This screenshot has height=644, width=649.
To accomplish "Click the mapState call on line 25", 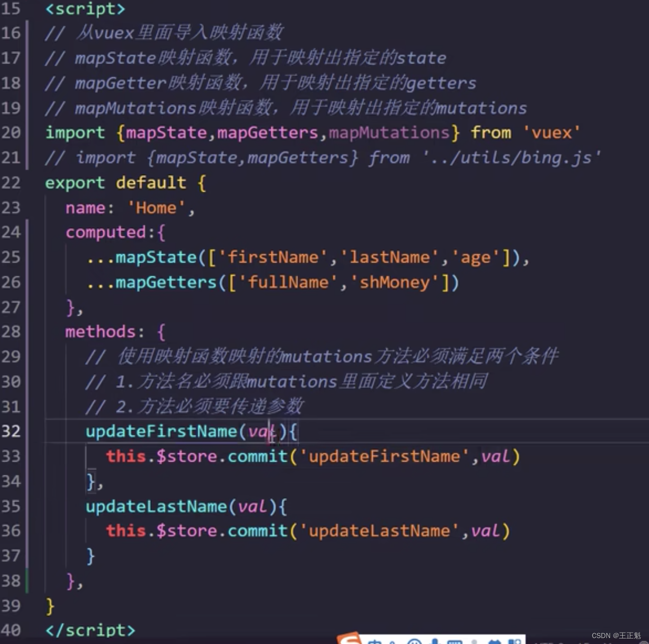I will [x=157, y=257].
